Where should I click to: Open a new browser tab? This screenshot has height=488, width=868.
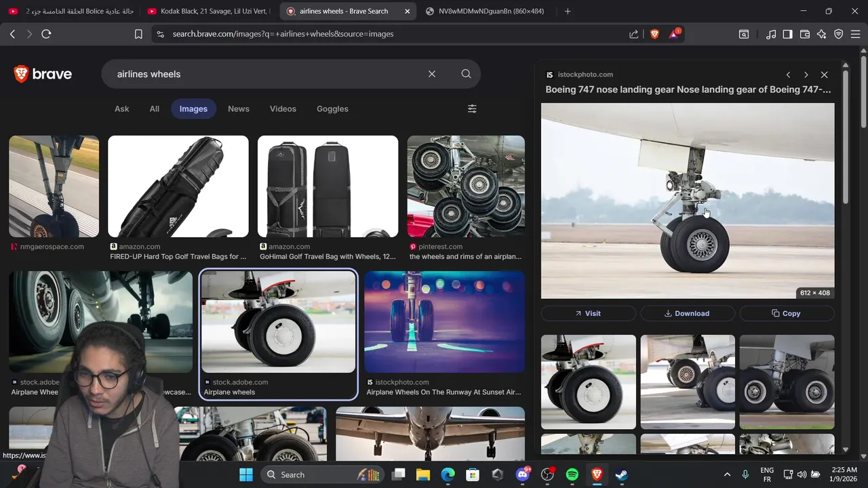(568, 11)
